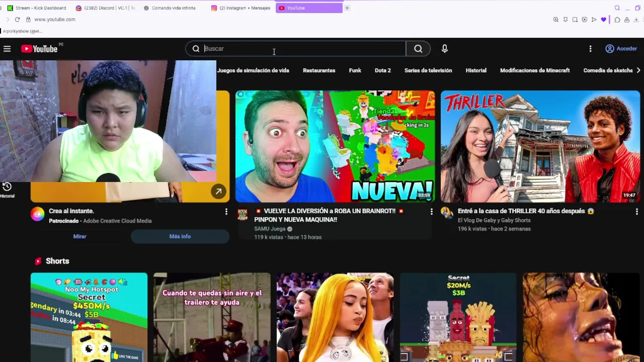This screenshot has width=644, height=362.
Task: Open Cuando te quedas sin aire short
Action: [212, 317]
